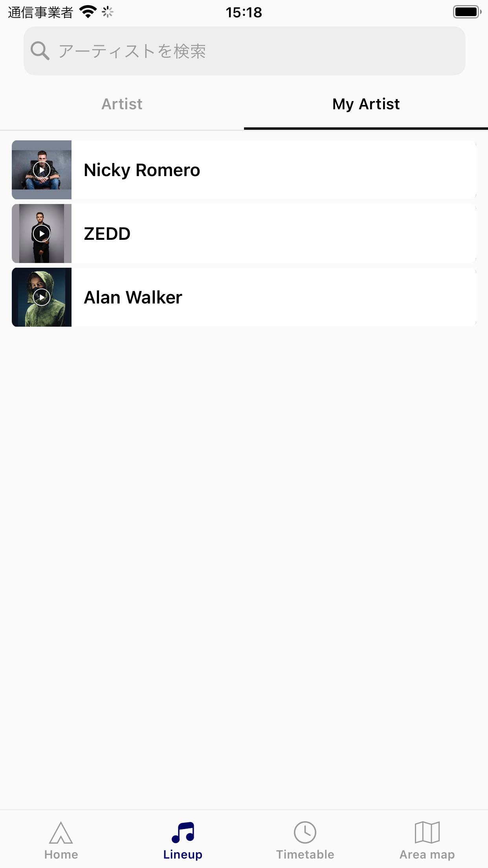
Task: Tap the search magnifier icon
Action: [x=40, y=51]
